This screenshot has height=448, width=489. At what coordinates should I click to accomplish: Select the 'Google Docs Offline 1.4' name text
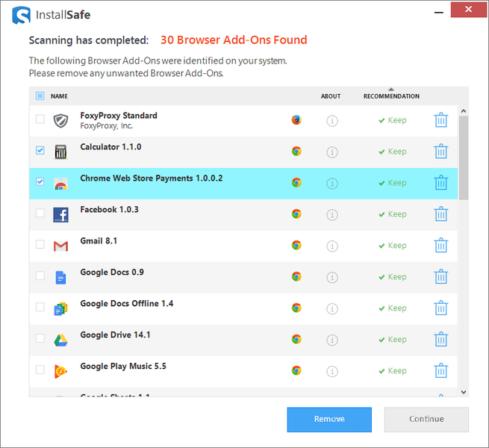click(127, 304)
